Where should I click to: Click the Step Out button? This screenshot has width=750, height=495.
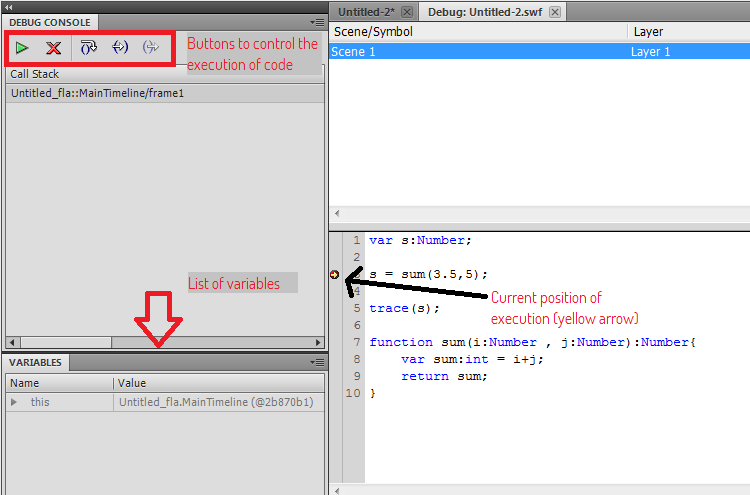point(151,47)
